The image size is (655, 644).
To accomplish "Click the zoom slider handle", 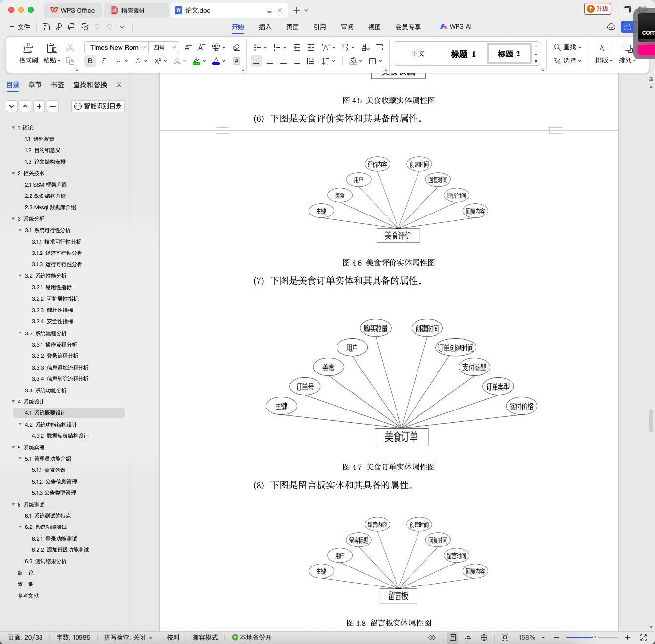I will 595,637.
